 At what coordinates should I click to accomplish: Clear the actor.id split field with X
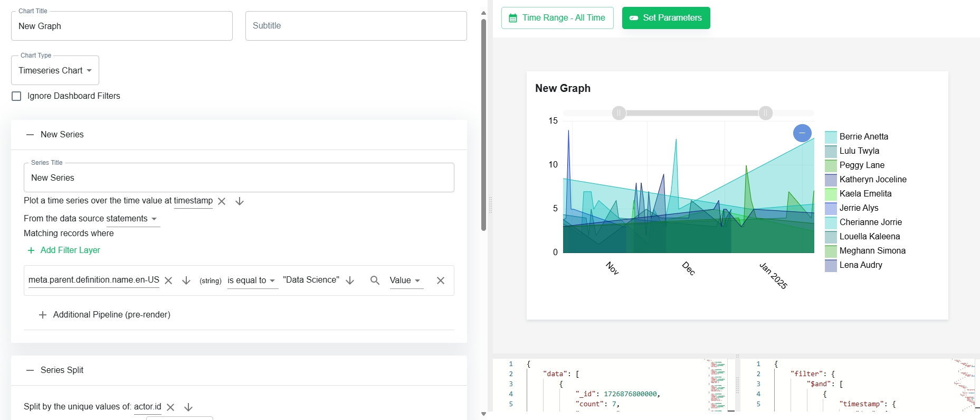click(x=170, y=407)
